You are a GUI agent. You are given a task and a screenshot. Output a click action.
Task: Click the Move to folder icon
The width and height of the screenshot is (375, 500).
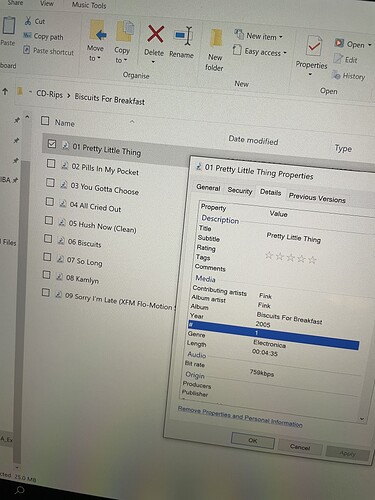(x=98, y=31)
